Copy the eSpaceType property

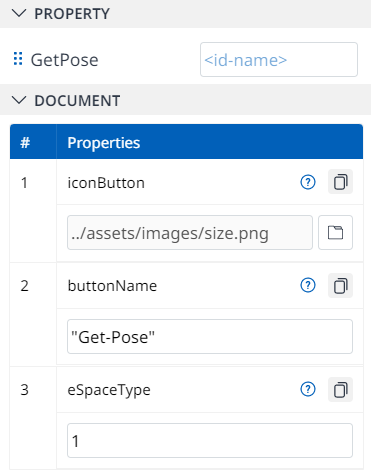(340, 389)
